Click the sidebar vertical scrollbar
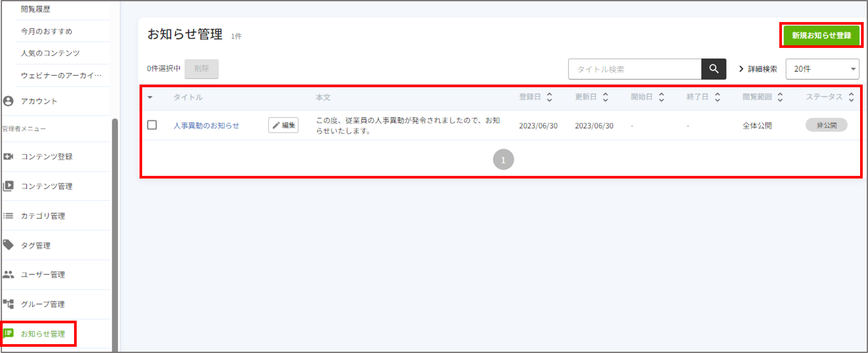868x353 pixels. [115, 235]
